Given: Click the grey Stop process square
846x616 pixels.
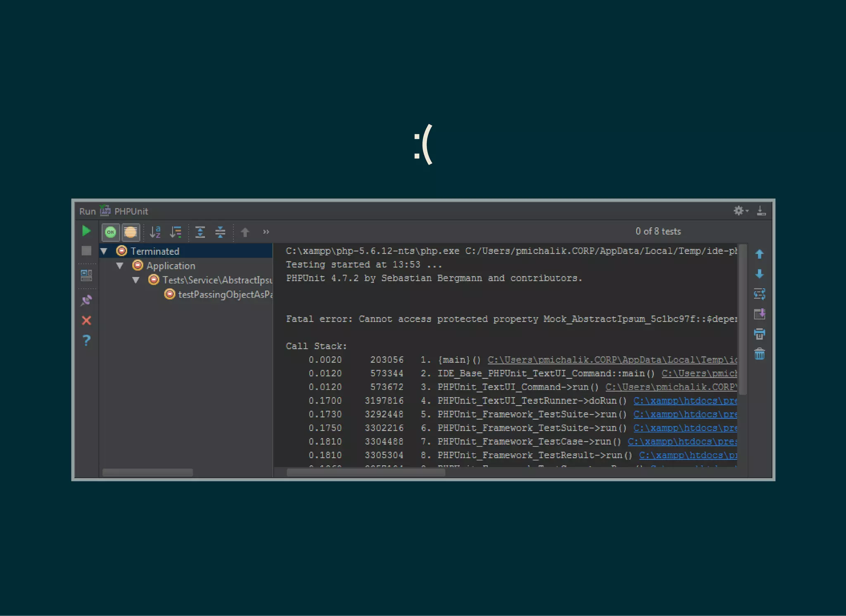Looking at the screenshot, I should point(86,251).
